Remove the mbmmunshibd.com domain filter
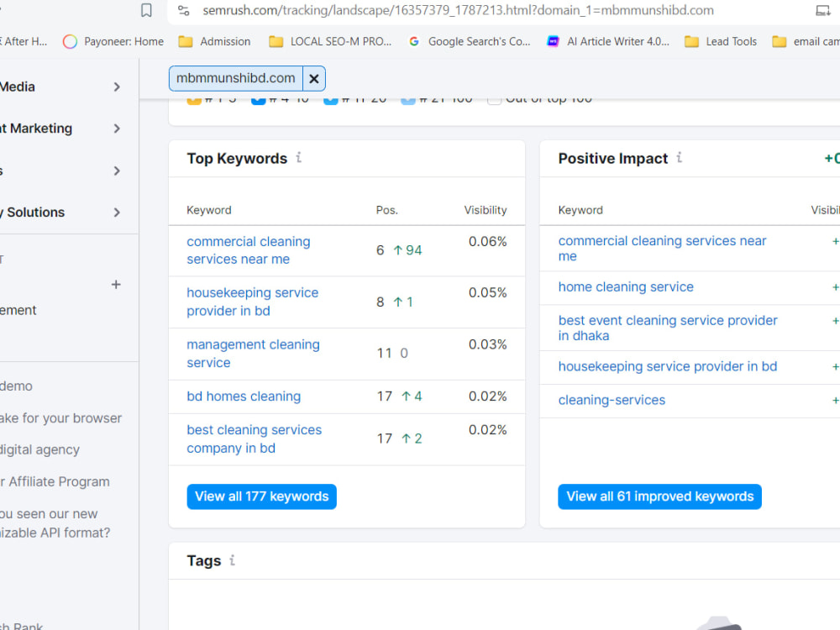840x630 pixels. tap(314, 79)
